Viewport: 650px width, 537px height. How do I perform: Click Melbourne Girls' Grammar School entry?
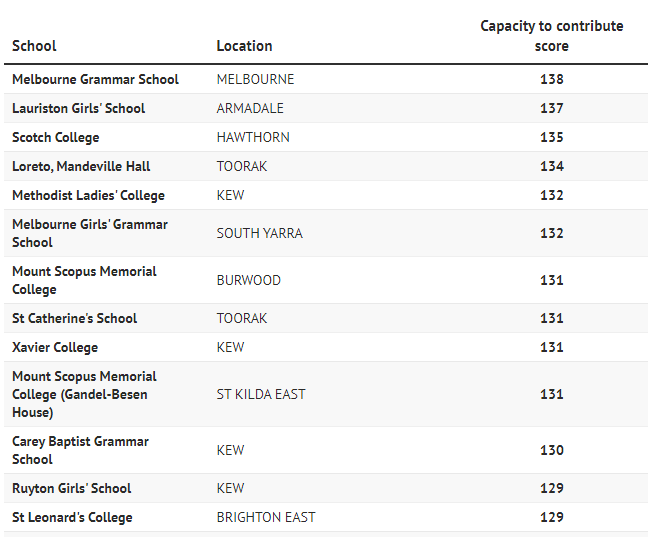pyautogui.click(x=90, y=233)
